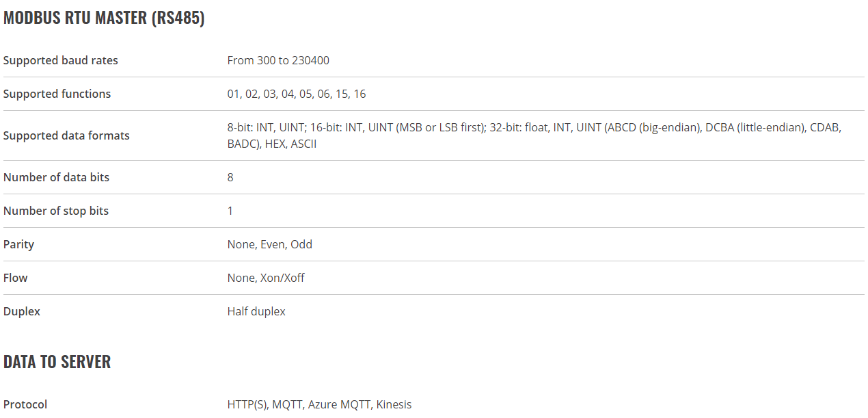The image size is (868, 418).
Task: Select the Parity row label
Action: [18, 244]
